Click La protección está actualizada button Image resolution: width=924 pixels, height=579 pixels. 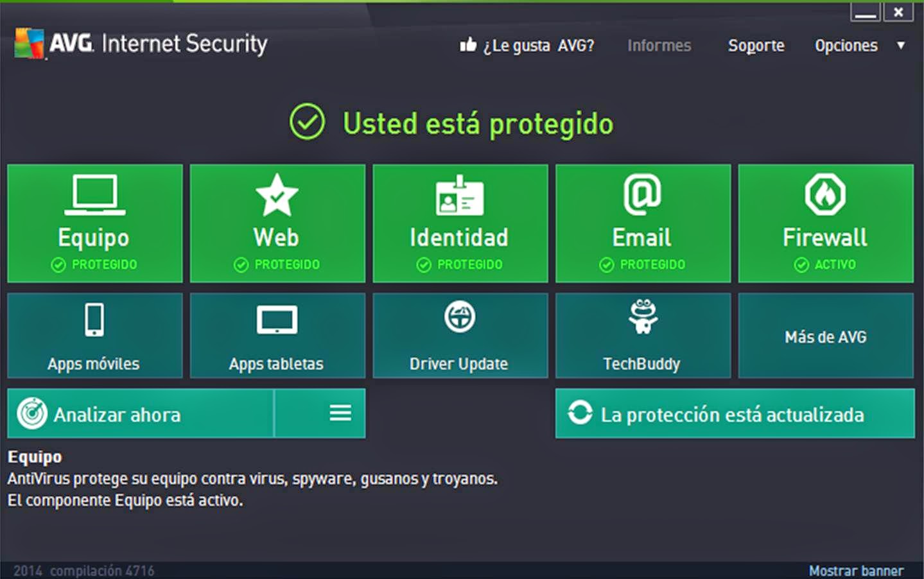click(735, 413)
